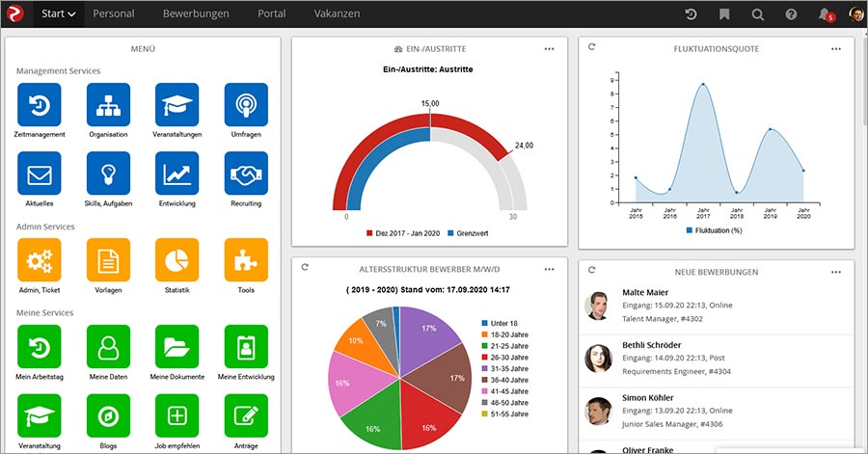Toggle 26-30 Jahre legend entry
The height and width of the screenshot is (454, 868).
pyautogui.click(x=504, y=358)
